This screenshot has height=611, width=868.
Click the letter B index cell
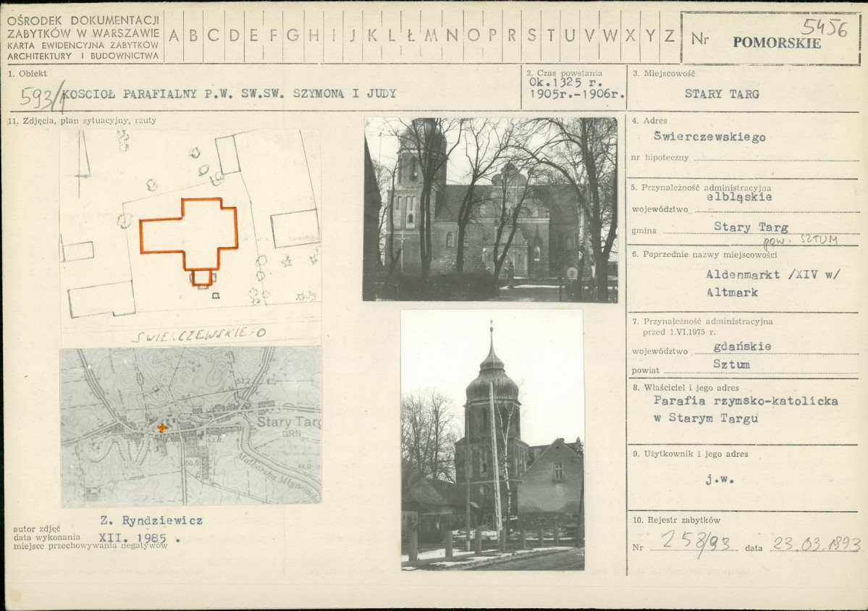[x=193, y=36]
